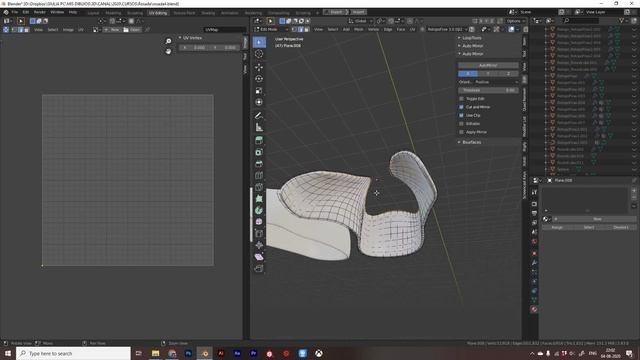640x360 pixels.
Task: Enable face select mode in 3D viewport
Action: pos(307,29)
